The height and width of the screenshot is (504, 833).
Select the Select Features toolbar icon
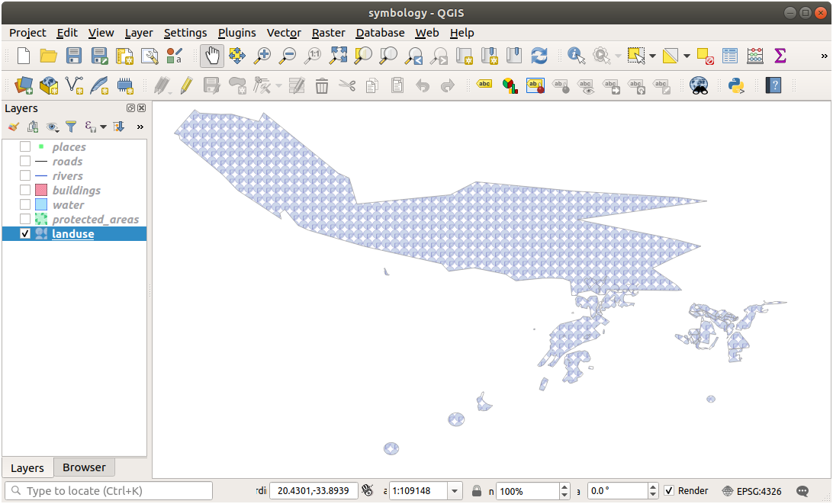[x=638, y=55]
